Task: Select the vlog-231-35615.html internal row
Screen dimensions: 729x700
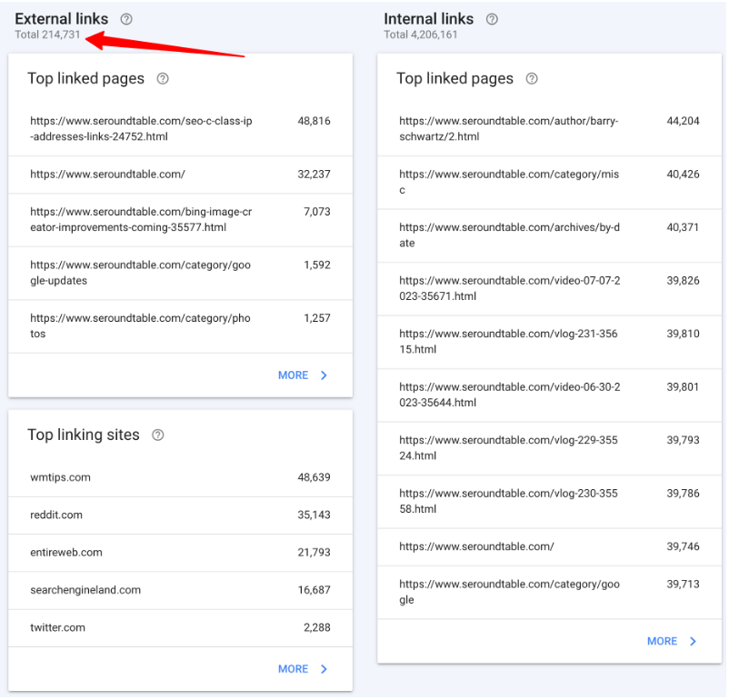Action: click(x=550, y=342)
